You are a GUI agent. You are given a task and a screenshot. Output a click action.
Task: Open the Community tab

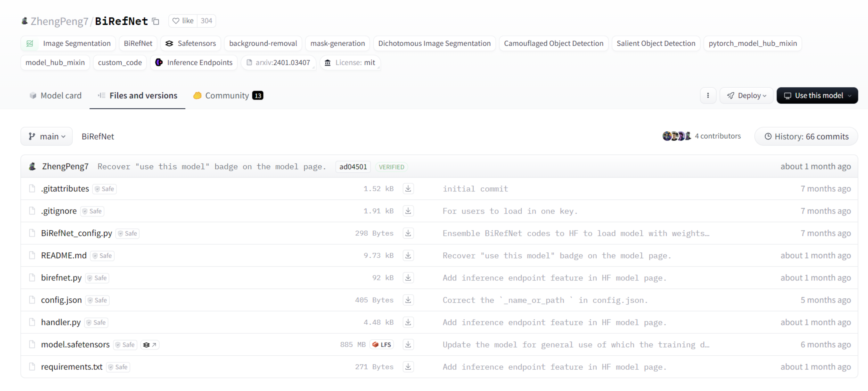(x=228, y=96)
